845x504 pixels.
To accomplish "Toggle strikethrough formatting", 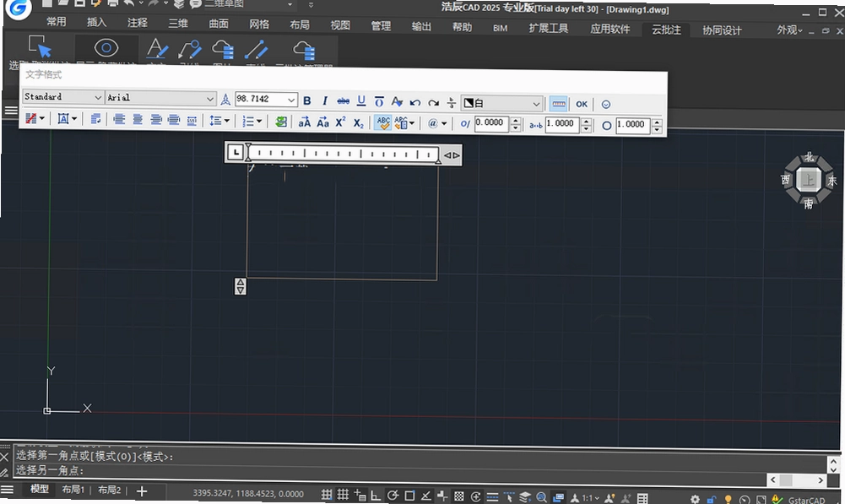I will [343, 100].
